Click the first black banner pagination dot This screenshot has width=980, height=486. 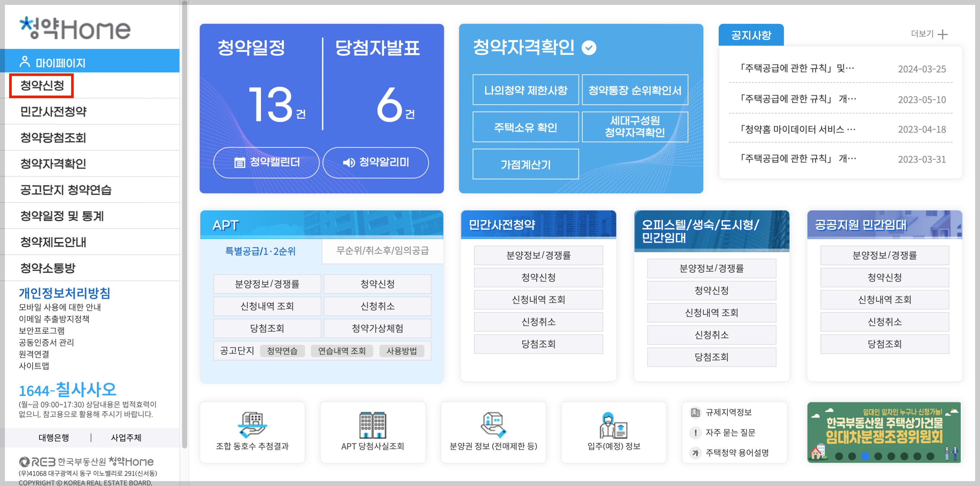839,456
